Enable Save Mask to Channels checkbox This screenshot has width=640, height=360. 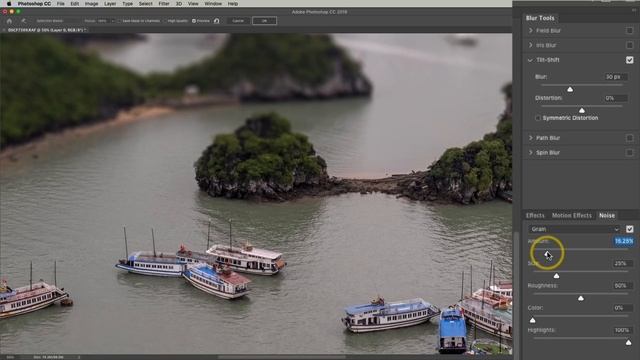(119, 21)
